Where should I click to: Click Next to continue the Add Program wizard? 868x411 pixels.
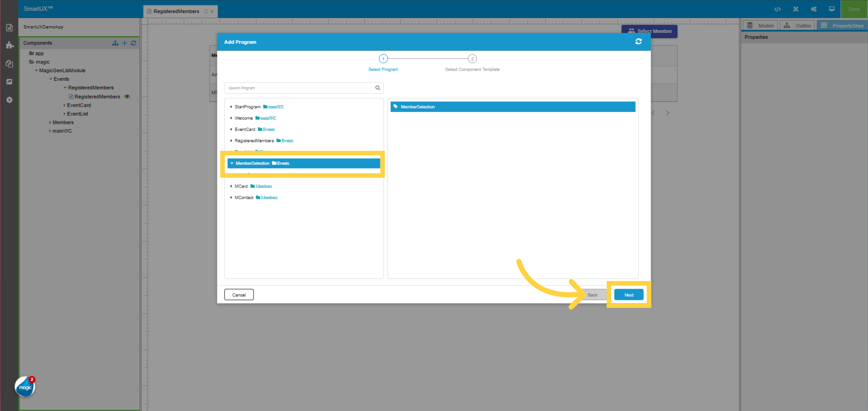click(628, 294)
